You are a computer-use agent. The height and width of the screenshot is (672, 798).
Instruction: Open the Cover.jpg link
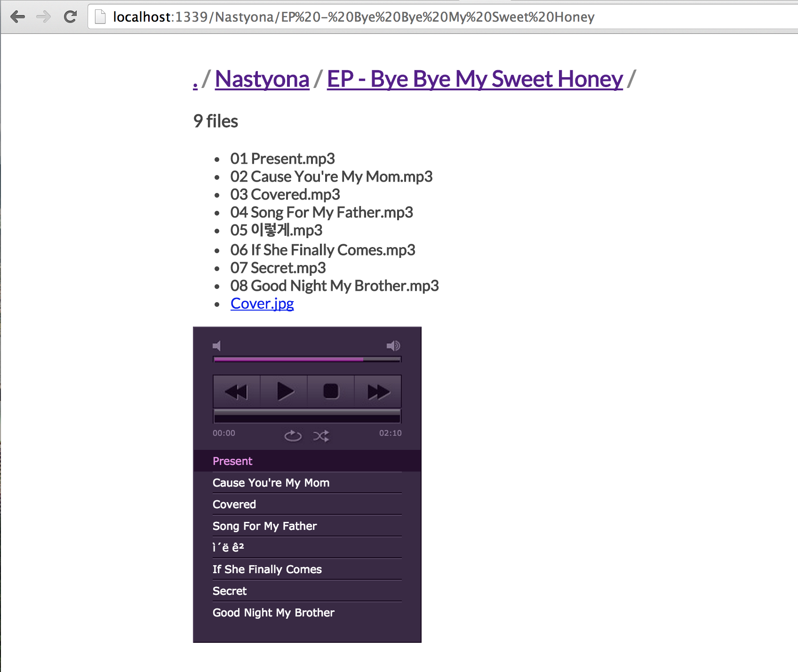(x=262, y=304)
